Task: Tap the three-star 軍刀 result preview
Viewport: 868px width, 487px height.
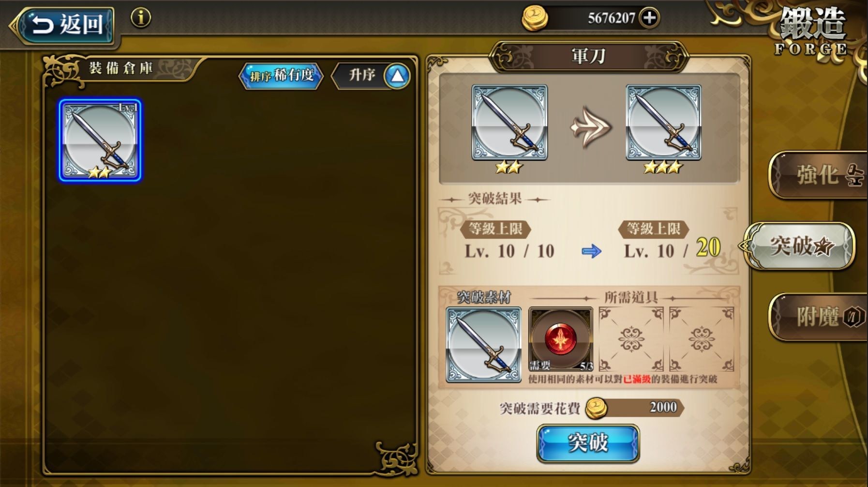Action: click(663, 122)
